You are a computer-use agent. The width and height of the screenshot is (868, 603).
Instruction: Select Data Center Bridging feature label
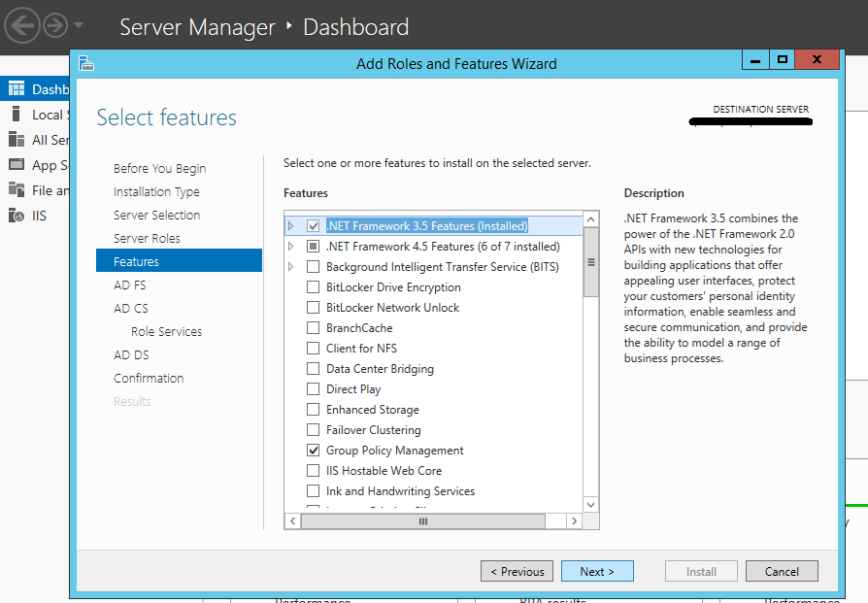pyautogui.click(x=380, y=369)
